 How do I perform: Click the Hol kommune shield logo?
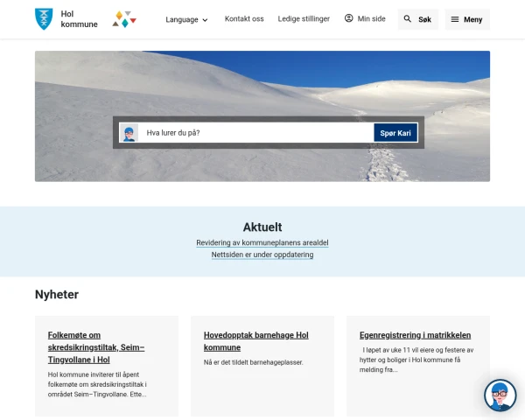point(44,19)
